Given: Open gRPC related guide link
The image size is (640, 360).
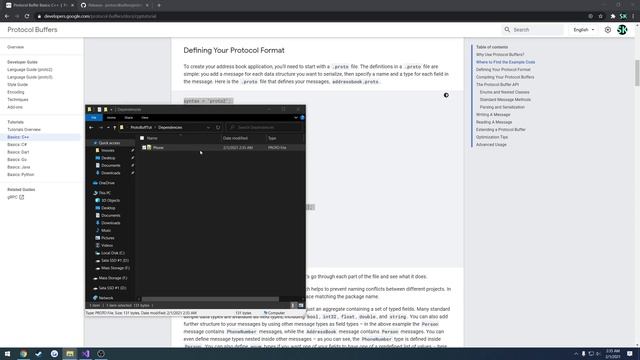Looking at the screenshot, I should click(x=16, y=197).
